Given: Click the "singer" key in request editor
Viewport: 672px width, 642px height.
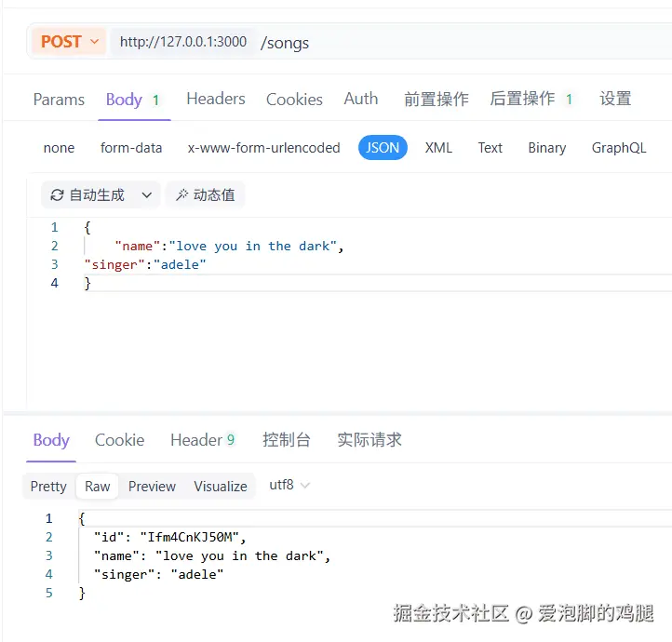Looking at the screenshot, I should 114,264.
